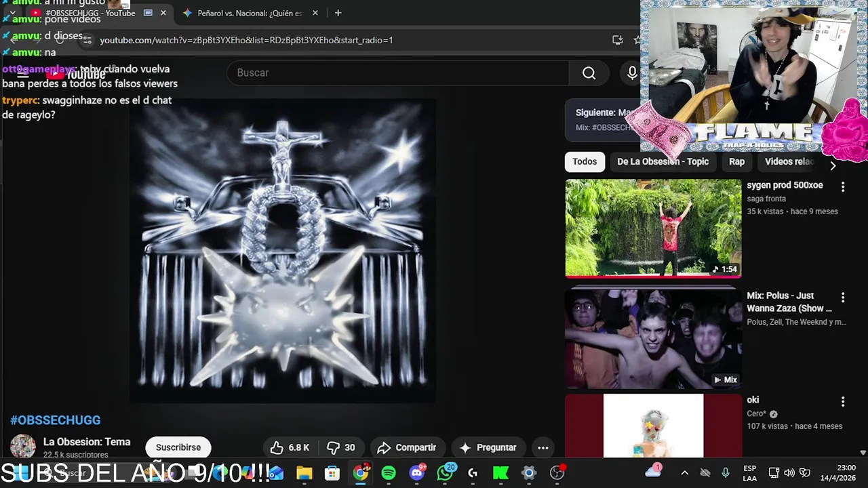Open the oki video title link
Viewport: 868px width, 488px height.
753,400
